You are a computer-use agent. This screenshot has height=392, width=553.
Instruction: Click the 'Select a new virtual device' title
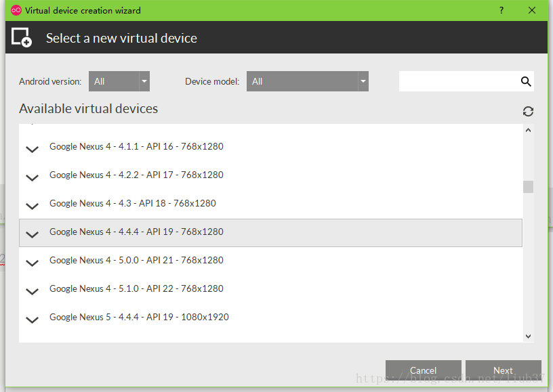[121, 38]
